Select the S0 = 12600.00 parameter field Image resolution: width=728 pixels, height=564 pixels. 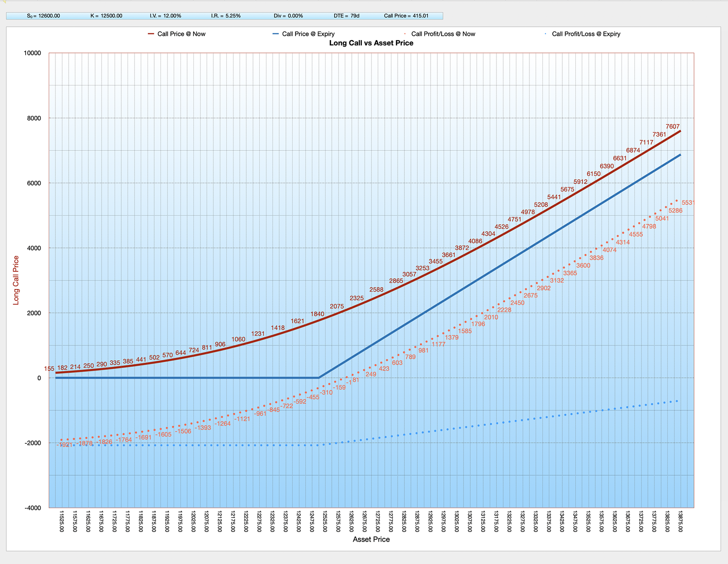click(x=44, y=15)
